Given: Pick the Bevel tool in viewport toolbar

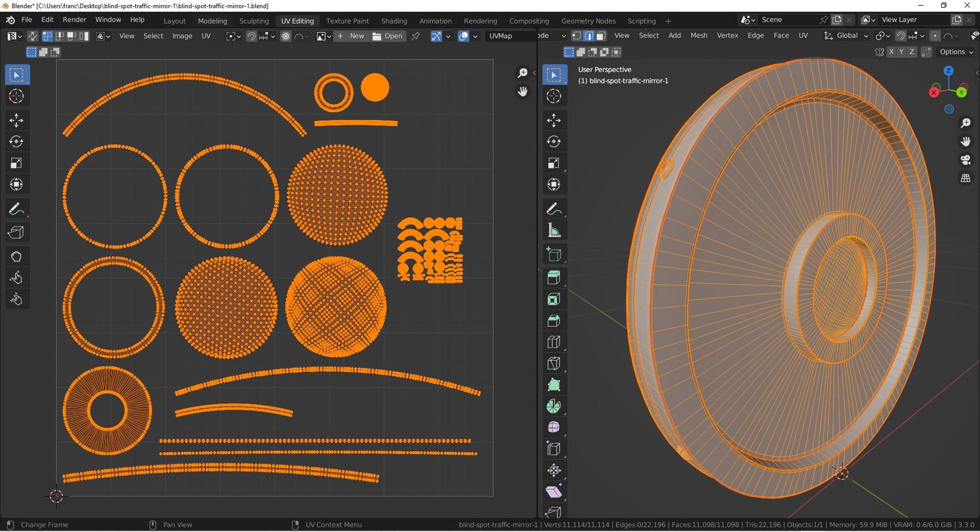Looking at the screenshot, I should coord(554,321).
